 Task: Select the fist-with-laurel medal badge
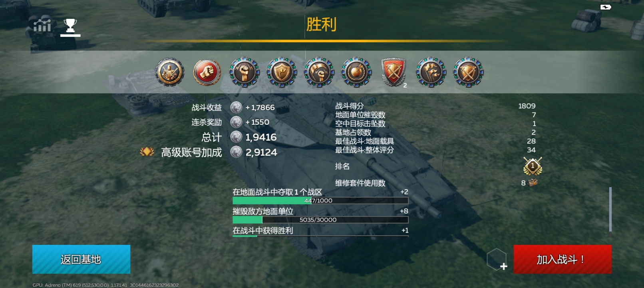(x=319, y=72)
